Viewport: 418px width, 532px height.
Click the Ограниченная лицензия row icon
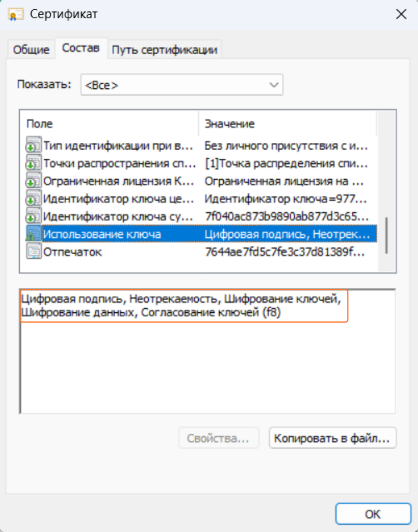(34, 181)
